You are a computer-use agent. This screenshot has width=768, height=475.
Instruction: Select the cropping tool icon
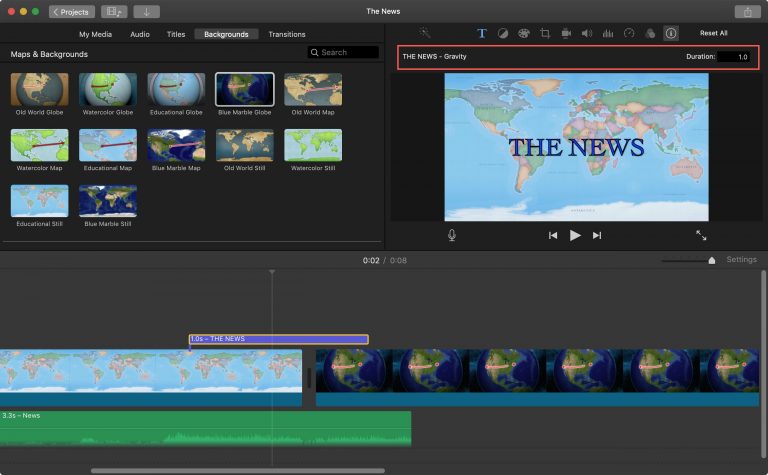[x=545, y=33]
